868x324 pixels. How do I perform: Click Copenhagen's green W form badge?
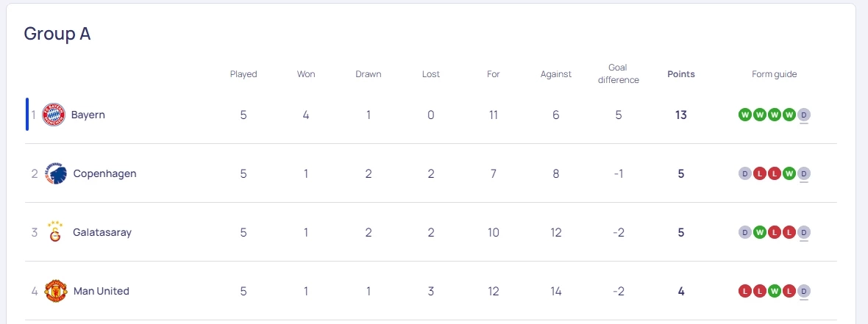coord(789,173)
